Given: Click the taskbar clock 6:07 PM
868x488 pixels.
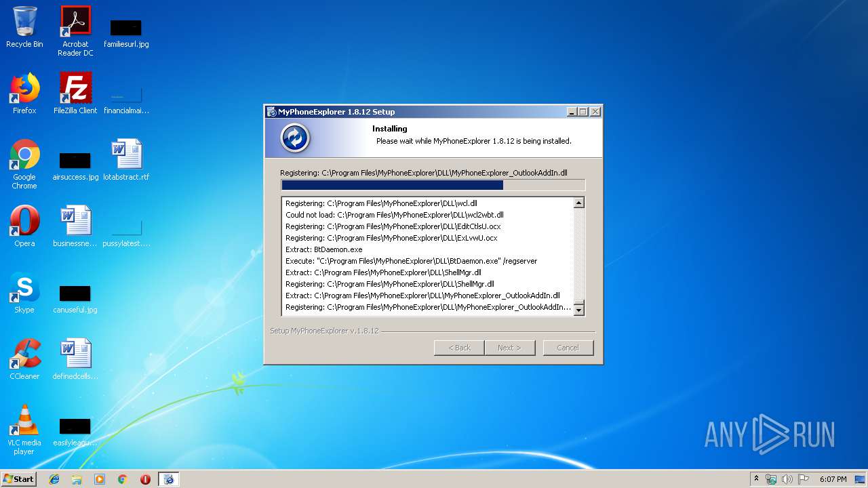Looking at the screenshot, I should [833, 479].
